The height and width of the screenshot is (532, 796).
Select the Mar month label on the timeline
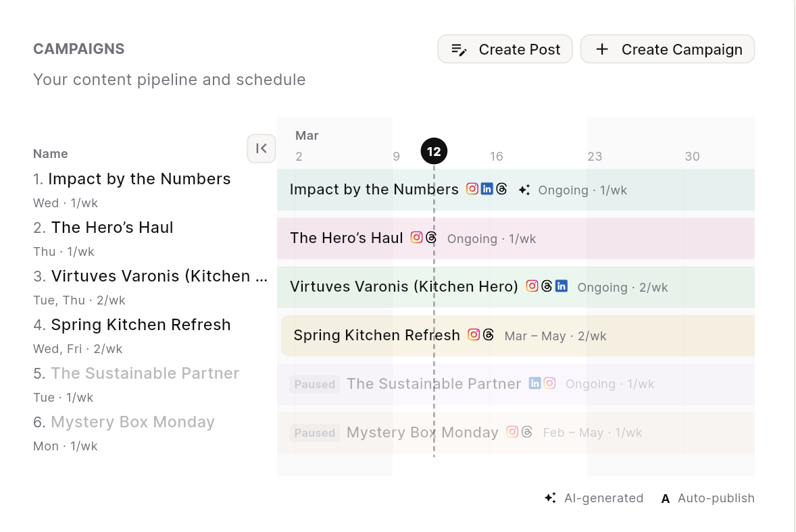click(x=307, y=135)
